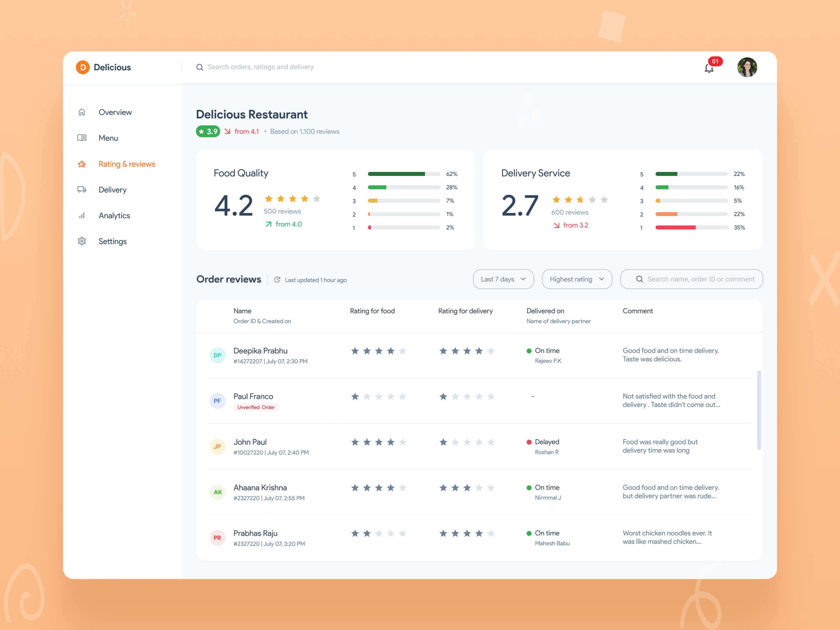Image resolution: width=840 pixels, height=630 pixels.
Task: Expand the review sorting chevron
Action: 602,279
